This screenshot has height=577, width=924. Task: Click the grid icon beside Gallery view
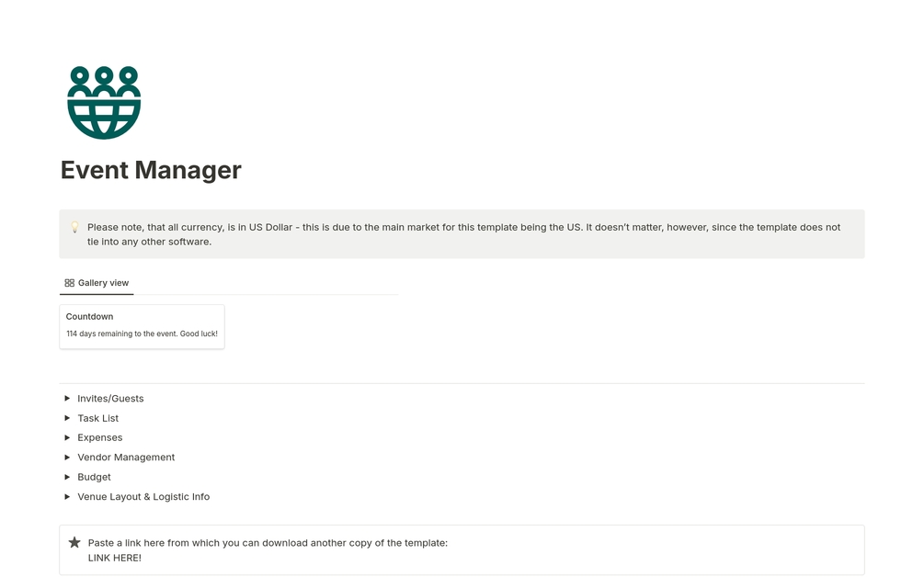click(x=70, y=283)
